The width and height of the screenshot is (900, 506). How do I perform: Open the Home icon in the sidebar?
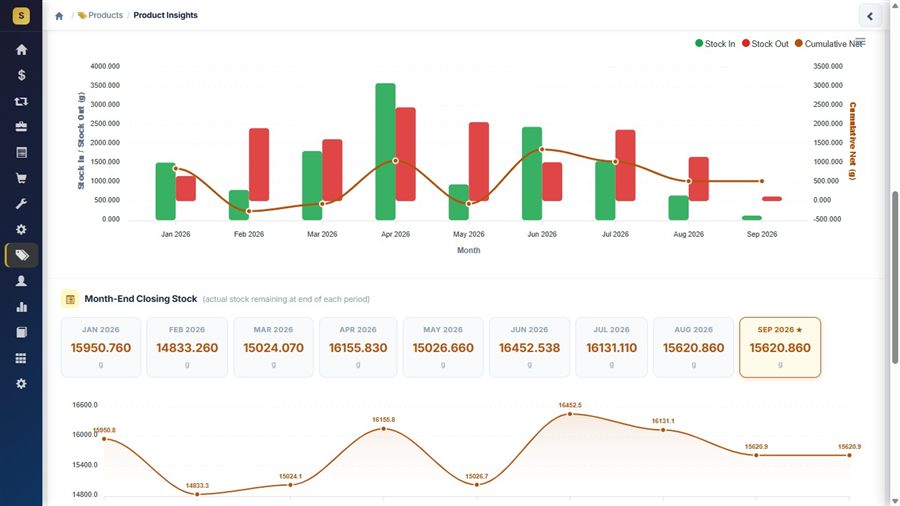21,50
